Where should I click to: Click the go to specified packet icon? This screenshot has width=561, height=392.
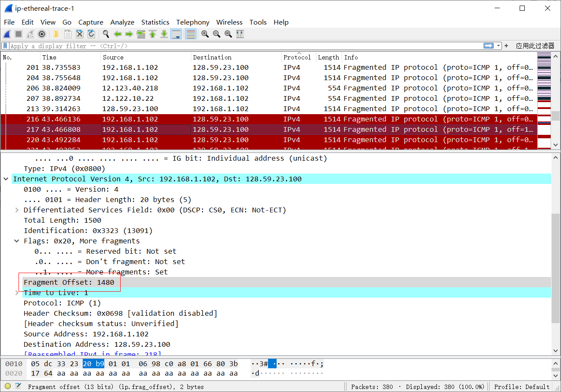click(140, 34)
